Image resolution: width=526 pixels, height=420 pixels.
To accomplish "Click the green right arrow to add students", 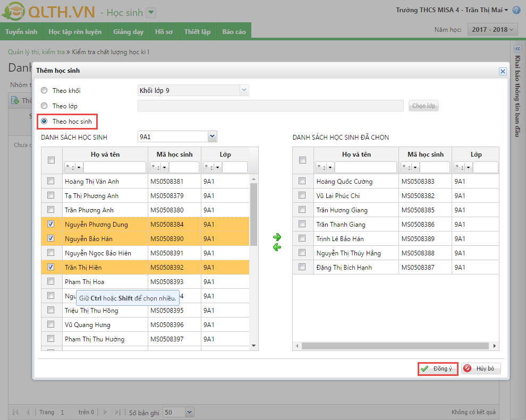I will 277,237.
